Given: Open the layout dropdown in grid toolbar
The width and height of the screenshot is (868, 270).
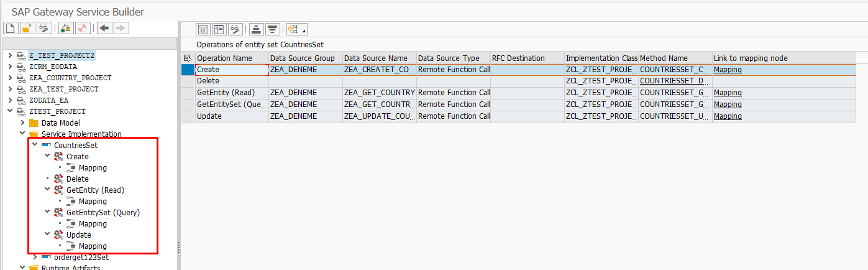Looking at the screenshot, I should coord(296,29).
